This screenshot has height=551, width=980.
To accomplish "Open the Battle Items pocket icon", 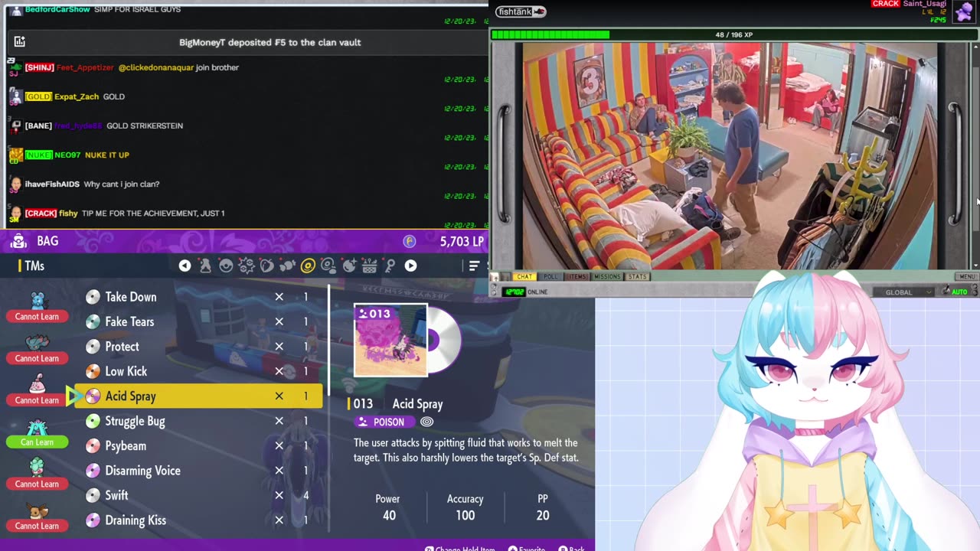I will (247, 266).
